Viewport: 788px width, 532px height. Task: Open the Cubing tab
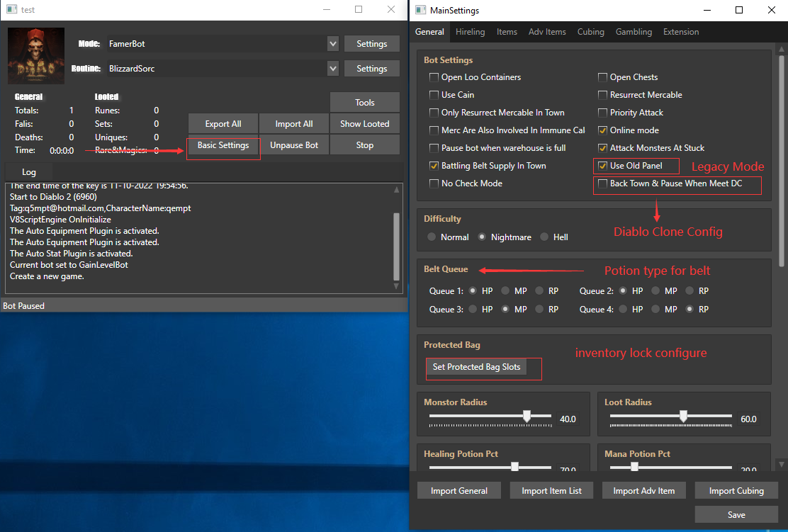(x=591, y=32)
